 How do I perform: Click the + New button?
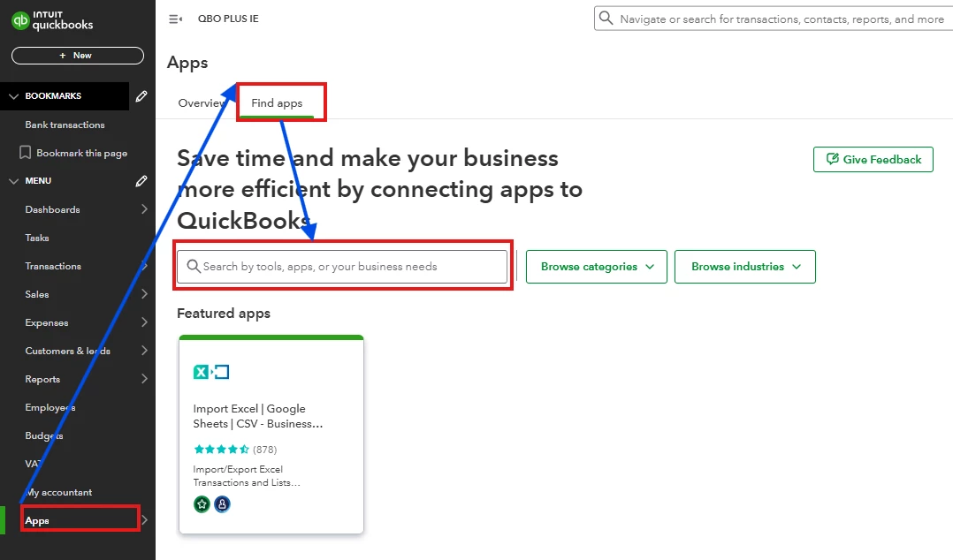pos(78,56)
